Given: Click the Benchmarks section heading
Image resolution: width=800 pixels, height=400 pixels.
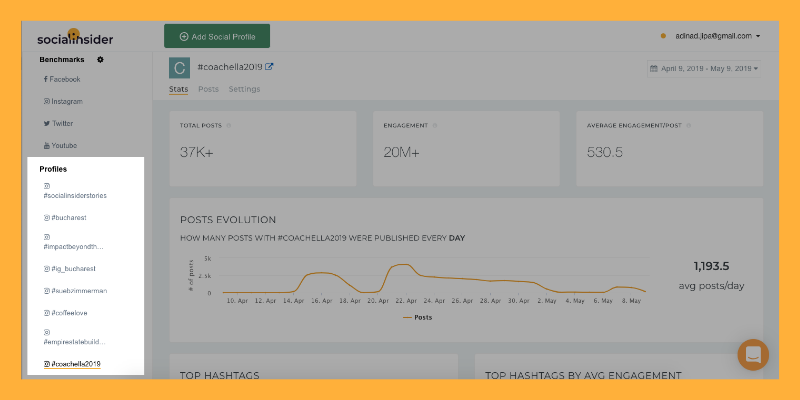Looking at the screenshot, I should [62, 60].
